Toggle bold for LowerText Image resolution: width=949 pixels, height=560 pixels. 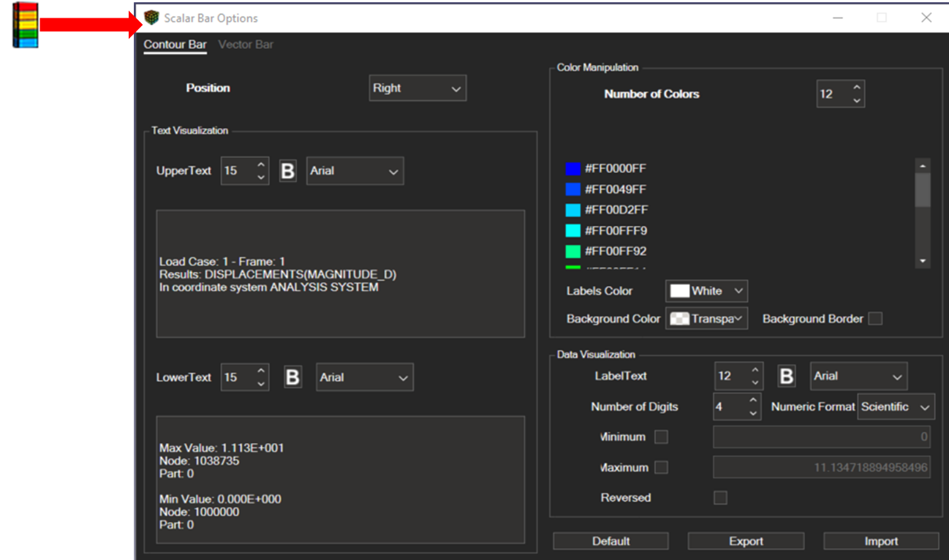pos(292,377)
